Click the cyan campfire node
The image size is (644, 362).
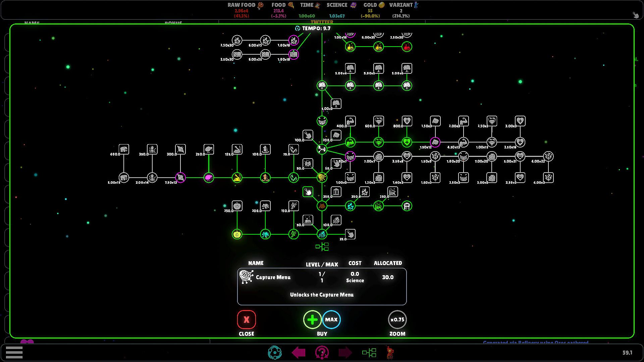click(x=350, y=206)
